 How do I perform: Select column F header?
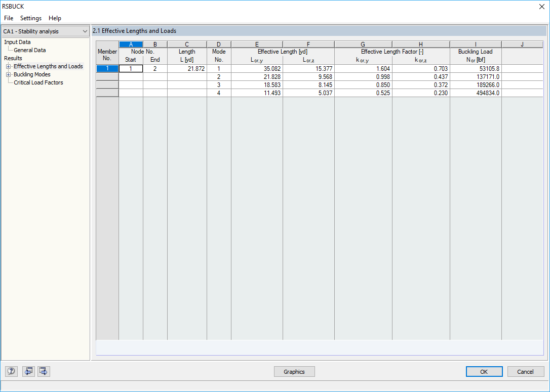(x=308, y=44)
